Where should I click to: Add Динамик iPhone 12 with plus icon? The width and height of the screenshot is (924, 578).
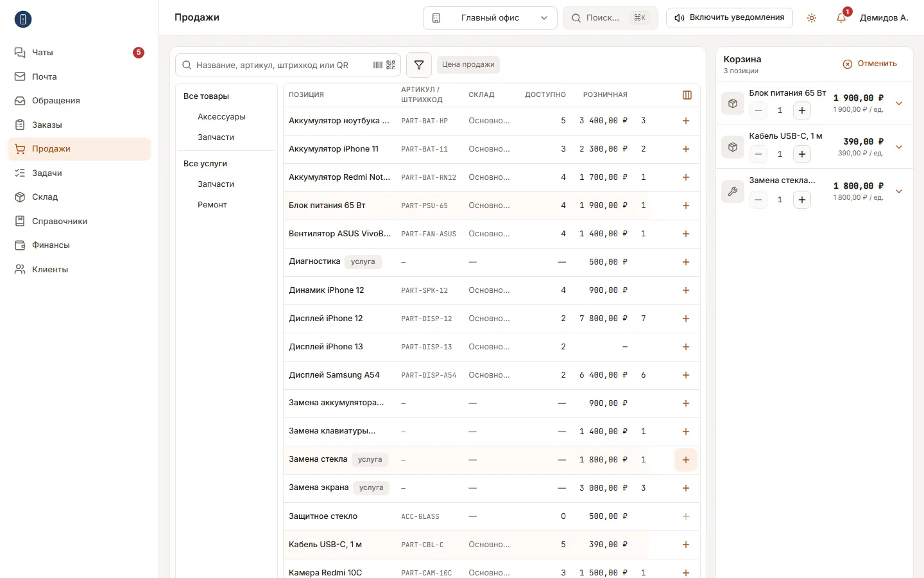[686, 290]
